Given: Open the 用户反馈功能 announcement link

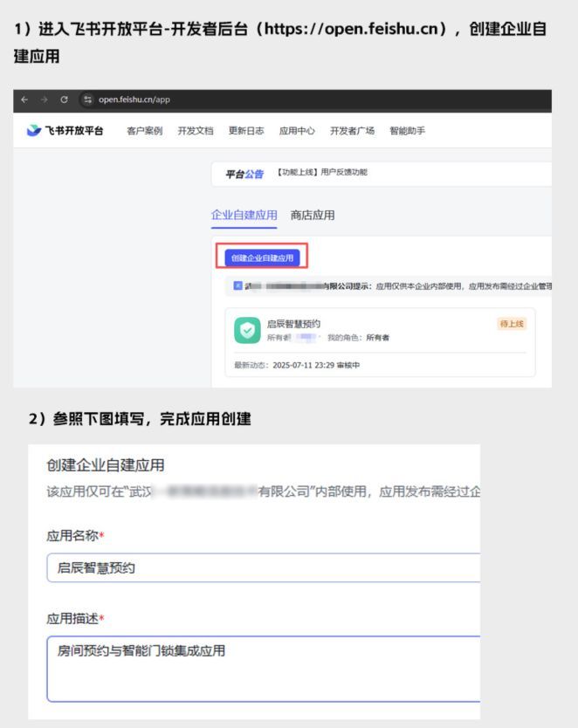Looking at the screenshot, I should [322, 173].
